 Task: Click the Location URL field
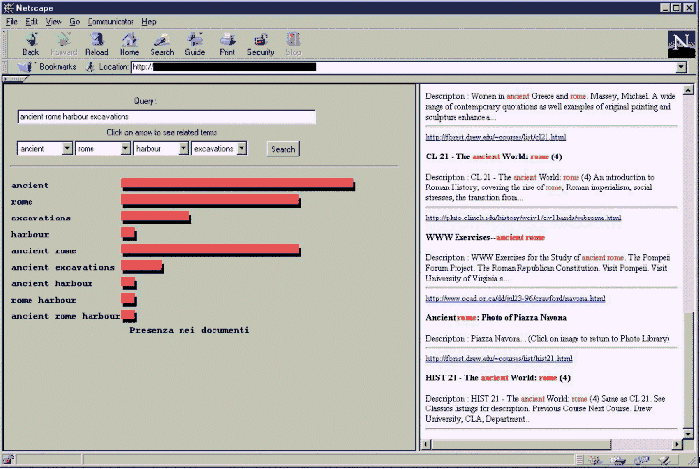(x=404, y=67)
